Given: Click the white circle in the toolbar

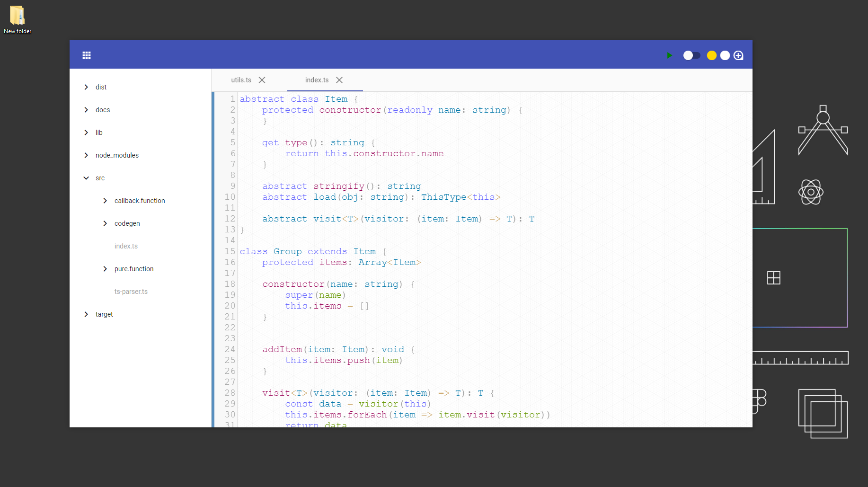Looking at the screenshot, I should point(725,55).
